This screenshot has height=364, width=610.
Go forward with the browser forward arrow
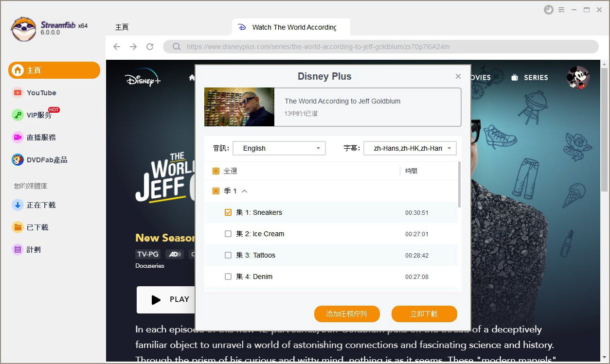pos(133,47)
